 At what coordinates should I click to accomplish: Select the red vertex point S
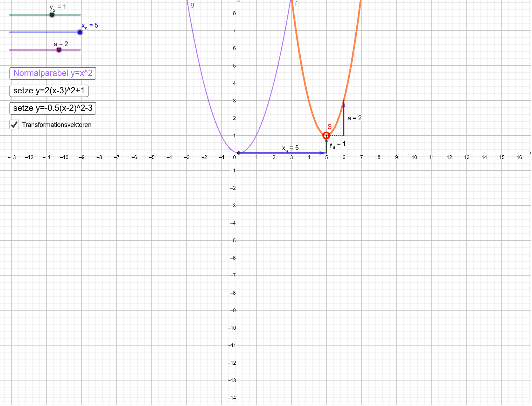326,135
